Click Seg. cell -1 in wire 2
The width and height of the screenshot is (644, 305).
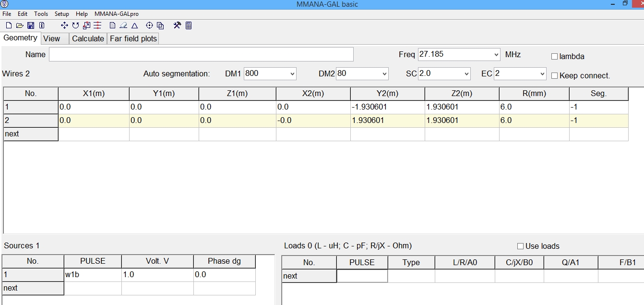tap(598, 121)
